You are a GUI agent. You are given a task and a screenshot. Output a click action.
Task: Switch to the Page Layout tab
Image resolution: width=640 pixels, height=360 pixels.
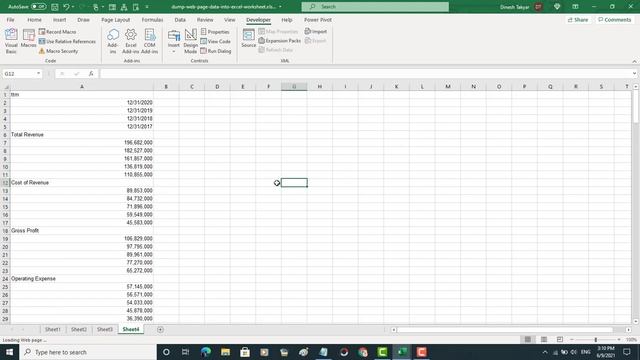pos(116,20)
